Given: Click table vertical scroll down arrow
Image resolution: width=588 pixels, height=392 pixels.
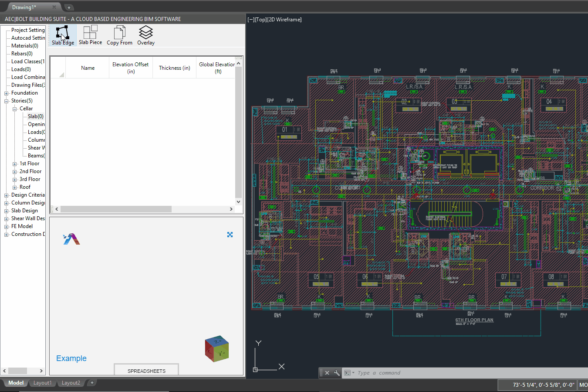Looking at the screenshot, I should click(x=238, y=202).
